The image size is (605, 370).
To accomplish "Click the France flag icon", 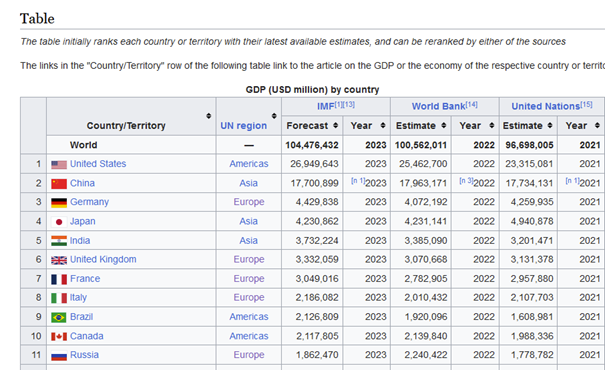I will pyautogui.click(x=59, y=279).
